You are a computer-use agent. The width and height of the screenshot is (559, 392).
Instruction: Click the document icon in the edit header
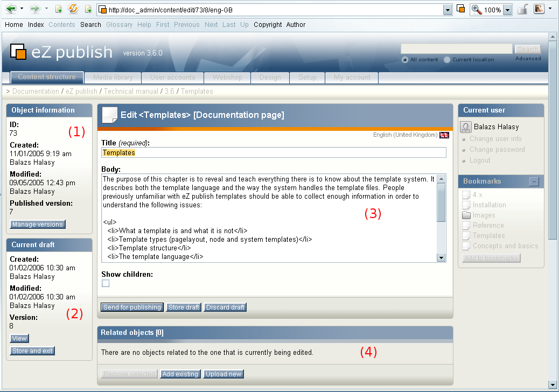coord(110,115)
